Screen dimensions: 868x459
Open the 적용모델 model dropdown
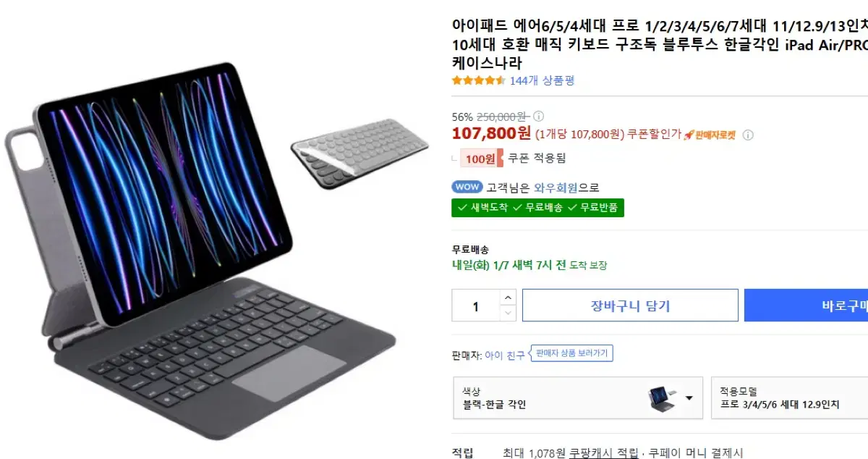coord(789,397)
